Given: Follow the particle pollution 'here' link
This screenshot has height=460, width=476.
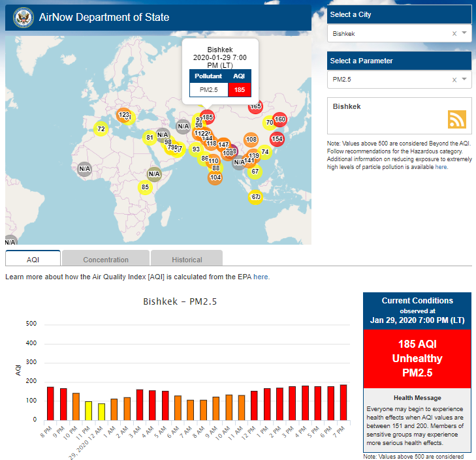Looking at the screenshot, I should (441, 167).
